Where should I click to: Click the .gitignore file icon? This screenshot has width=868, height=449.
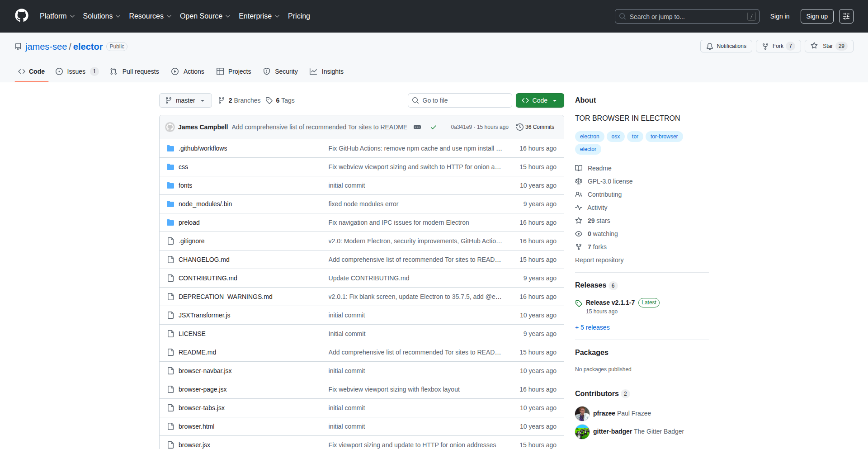tap(170, 241)
